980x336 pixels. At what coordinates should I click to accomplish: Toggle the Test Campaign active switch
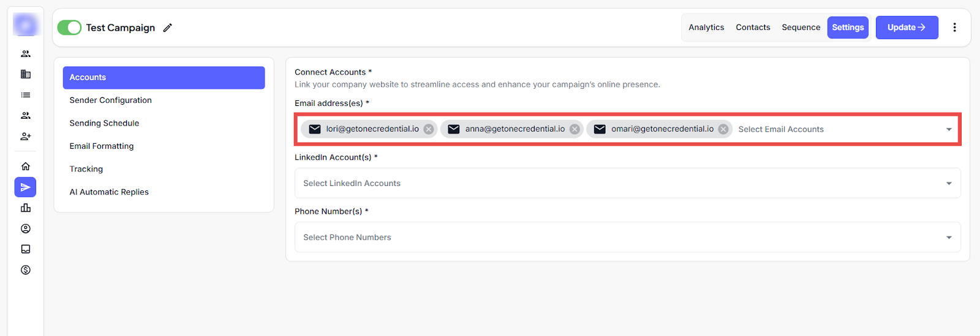[x=69, y=28]
